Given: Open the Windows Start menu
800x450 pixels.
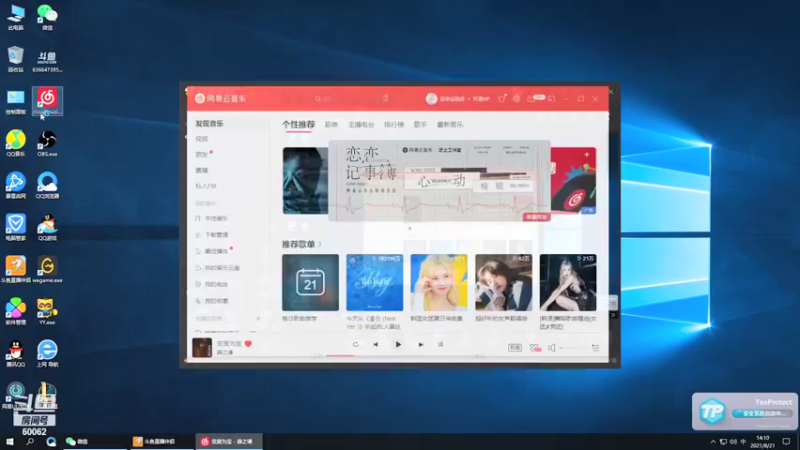Looking at the screenshot, I should (x=10, y=441).
